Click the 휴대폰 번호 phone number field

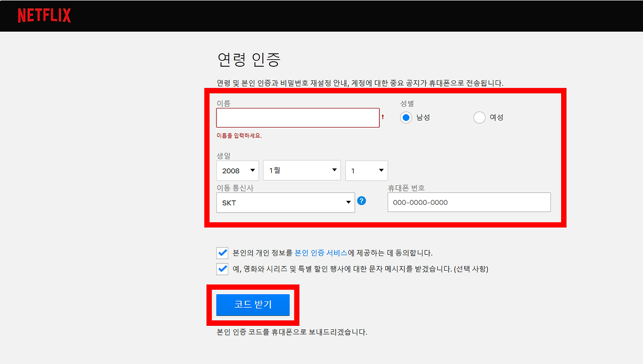(469, 202)
